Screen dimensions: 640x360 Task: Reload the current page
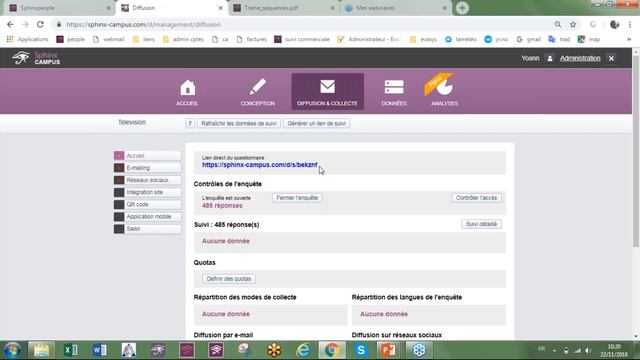point(40,24)
